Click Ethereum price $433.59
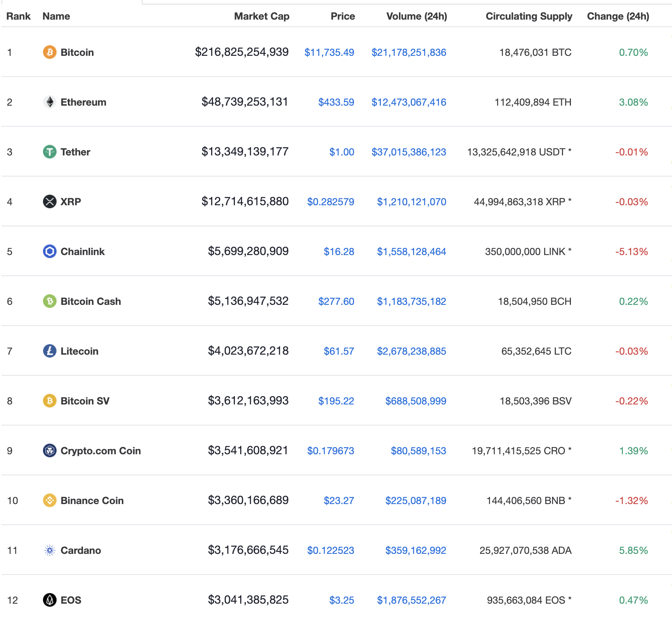This screenshot has width=672, height=618. pyautogui.click(x=336, y=102)
